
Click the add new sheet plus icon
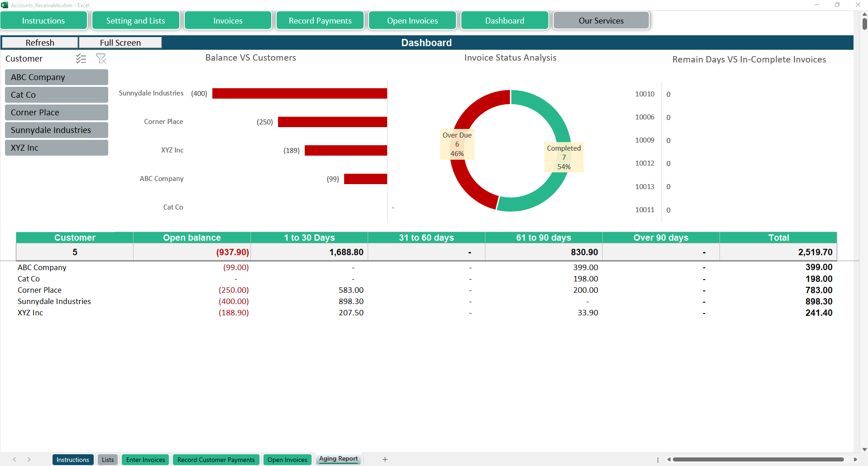coord(385,459)
